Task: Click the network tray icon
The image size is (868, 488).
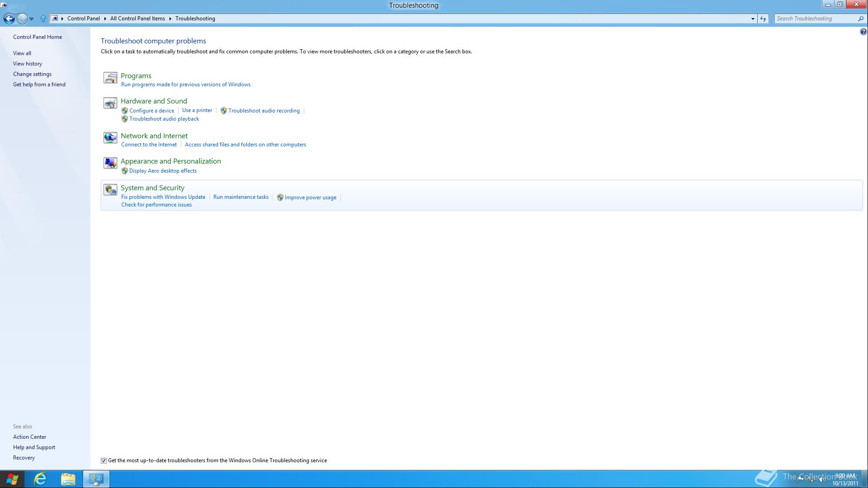Action: (x=811, y=479)
